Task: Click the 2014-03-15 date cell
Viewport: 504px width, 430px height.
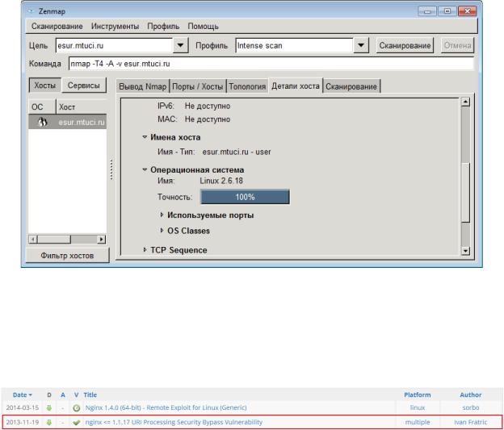Action: [x=22, y=407]
